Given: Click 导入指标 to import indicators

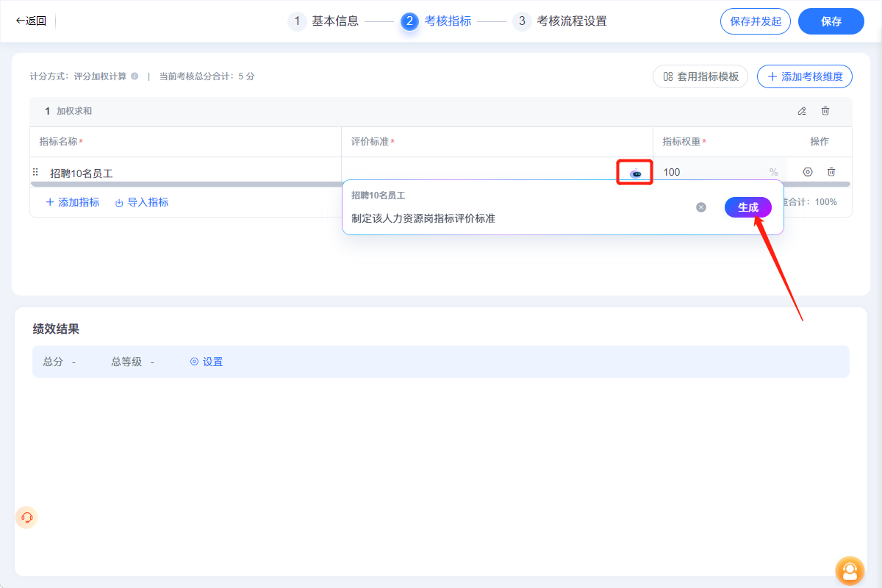Looking at the screenshot, I should [141, 201].
